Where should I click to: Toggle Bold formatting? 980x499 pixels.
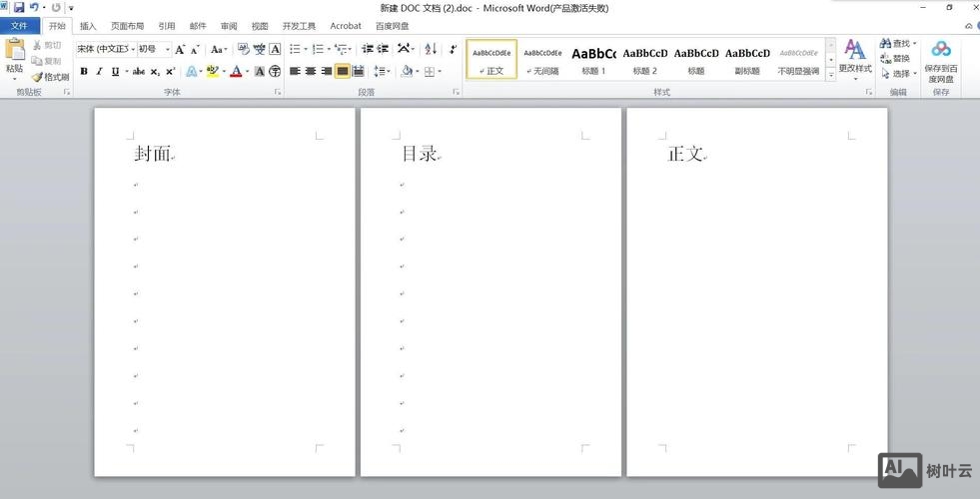pyautogui.click(x=84, y=71)
